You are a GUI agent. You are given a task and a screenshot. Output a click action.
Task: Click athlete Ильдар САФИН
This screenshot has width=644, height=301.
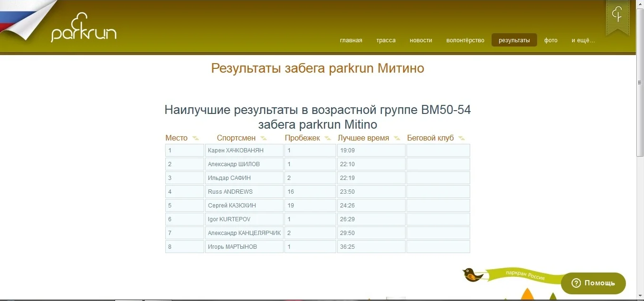[x=229, y=178]
